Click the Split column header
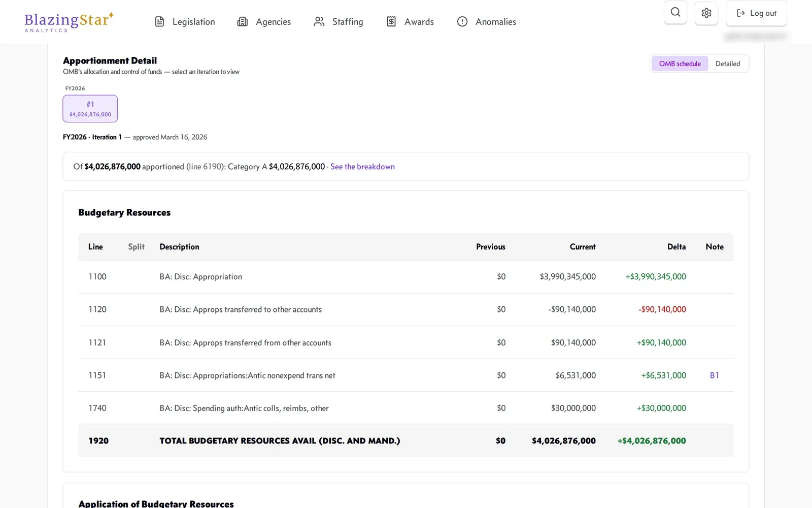812x508 pixels. pyautogui.click(x=136, y=247)
